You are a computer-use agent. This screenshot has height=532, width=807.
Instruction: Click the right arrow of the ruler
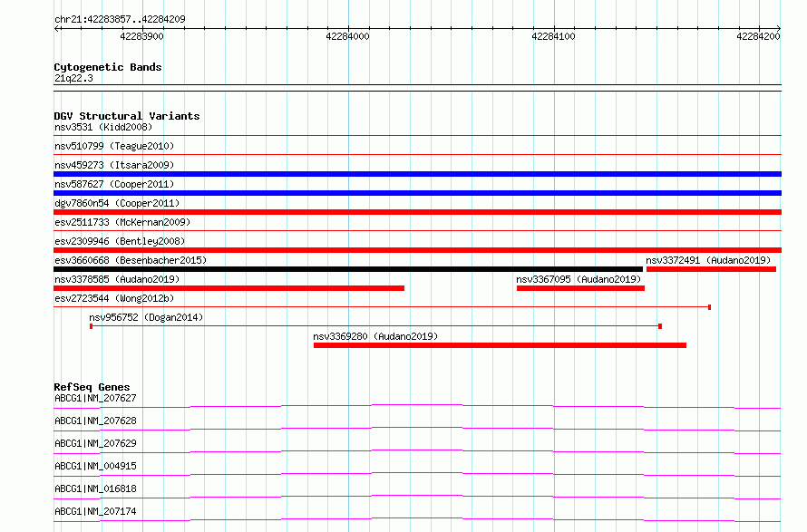[x=779, y=28]
